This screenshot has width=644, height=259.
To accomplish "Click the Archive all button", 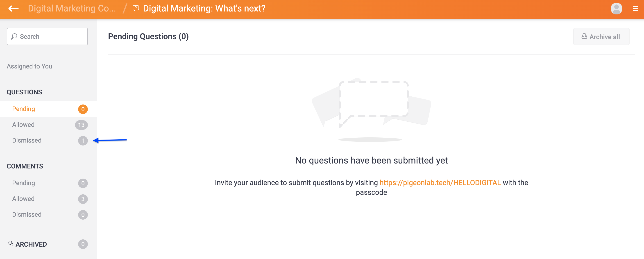I will [x=601, y=36].
